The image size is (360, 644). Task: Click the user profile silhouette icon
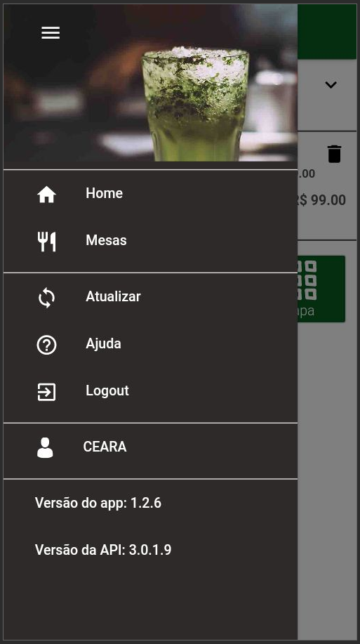(45, 447)
